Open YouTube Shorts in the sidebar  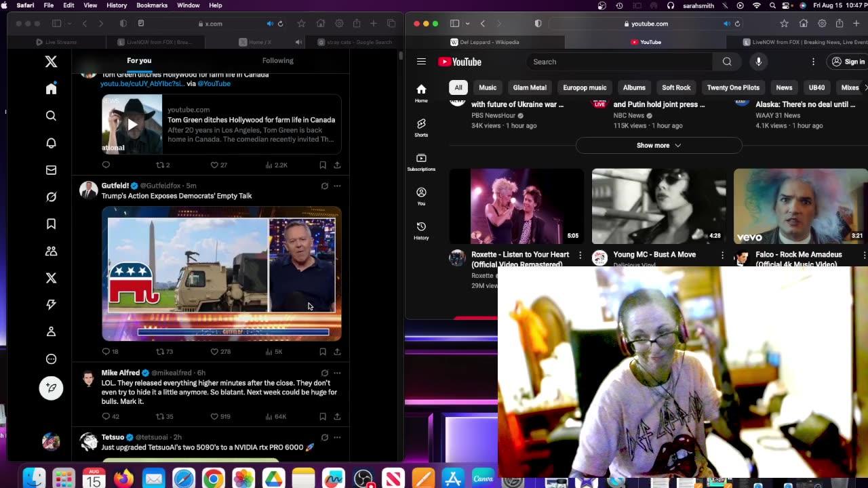pos(421,127)
